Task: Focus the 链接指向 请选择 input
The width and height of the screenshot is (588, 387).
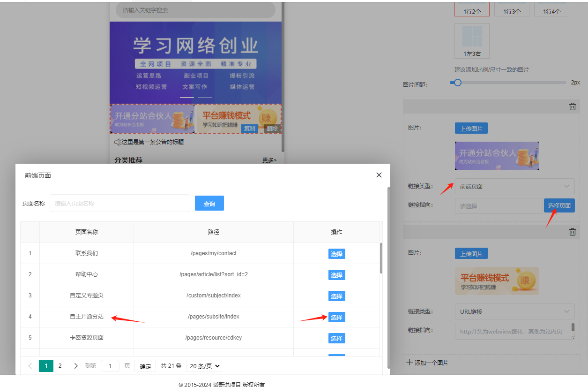Action: (499, 206)
